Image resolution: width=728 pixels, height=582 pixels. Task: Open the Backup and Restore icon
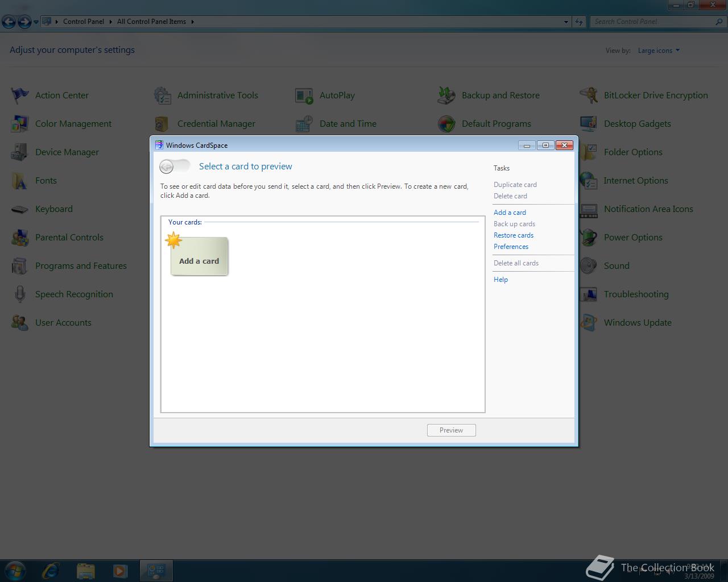[446, 95]
